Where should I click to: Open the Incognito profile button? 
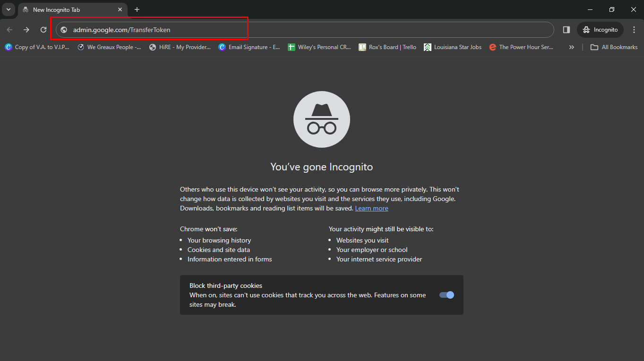coord(600,30)
